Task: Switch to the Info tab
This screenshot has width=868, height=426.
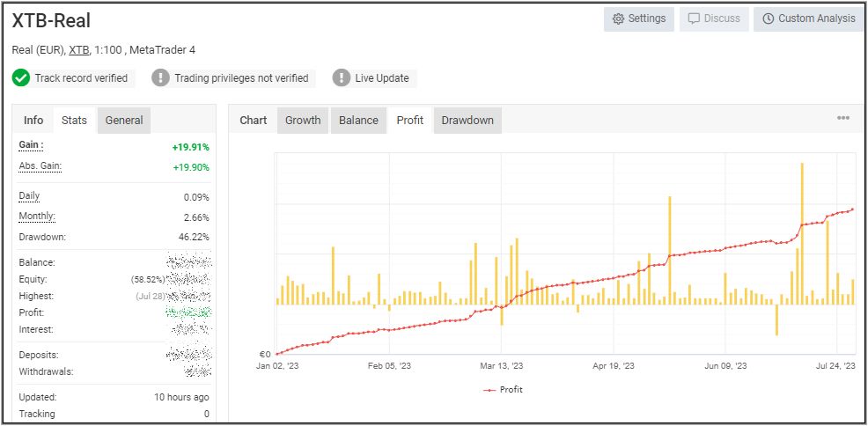Action: point(33,121)
